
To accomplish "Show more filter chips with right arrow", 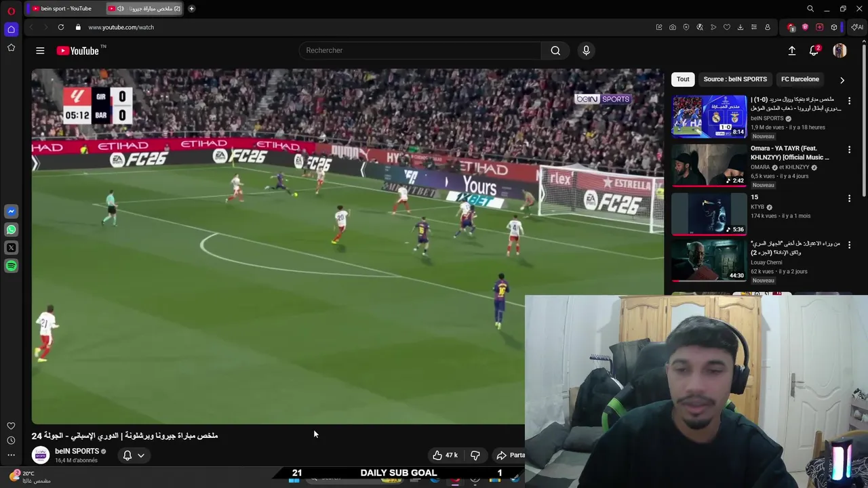I will [842, 80].
